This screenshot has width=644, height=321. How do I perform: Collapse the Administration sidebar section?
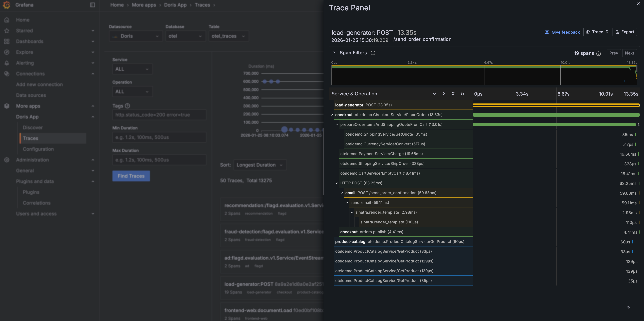(x=93, y=160)
